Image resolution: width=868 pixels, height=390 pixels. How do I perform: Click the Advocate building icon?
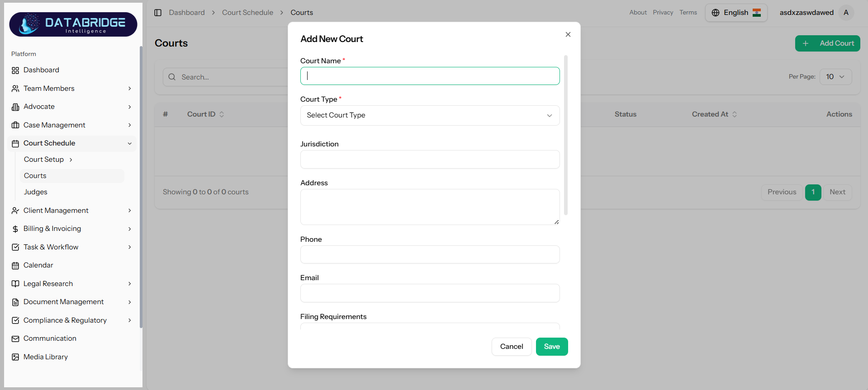pyautogui.click(x=15, y=107)
